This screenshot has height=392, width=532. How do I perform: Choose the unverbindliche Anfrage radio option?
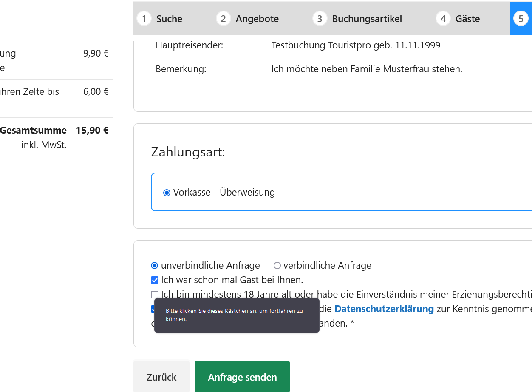155,266
